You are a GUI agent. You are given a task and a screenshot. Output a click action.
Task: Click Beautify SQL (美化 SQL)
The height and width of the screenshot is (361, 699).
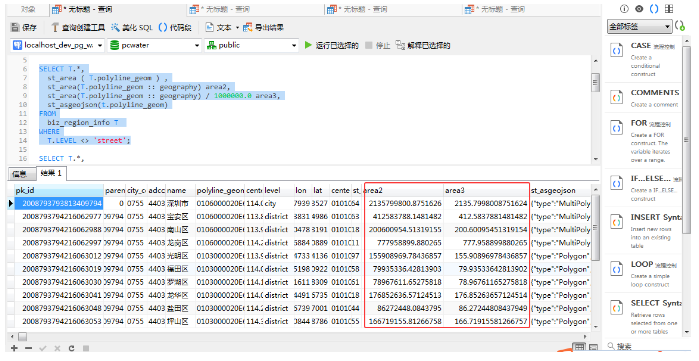[x=132, y=28]
